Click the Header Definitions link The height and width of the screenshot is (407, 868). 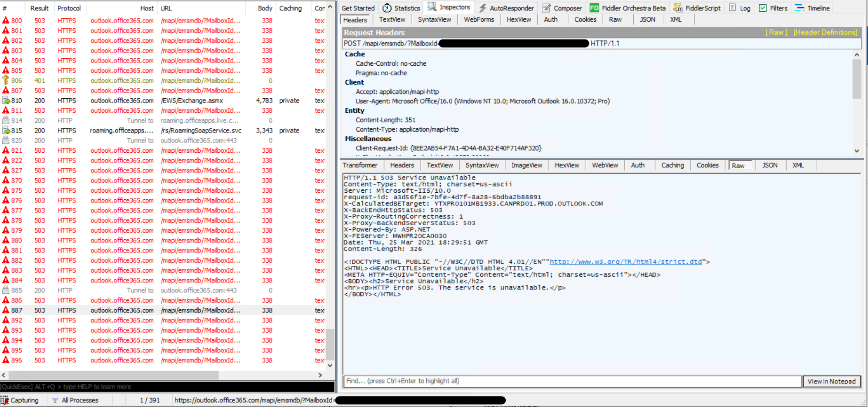(x=826, y=32)
